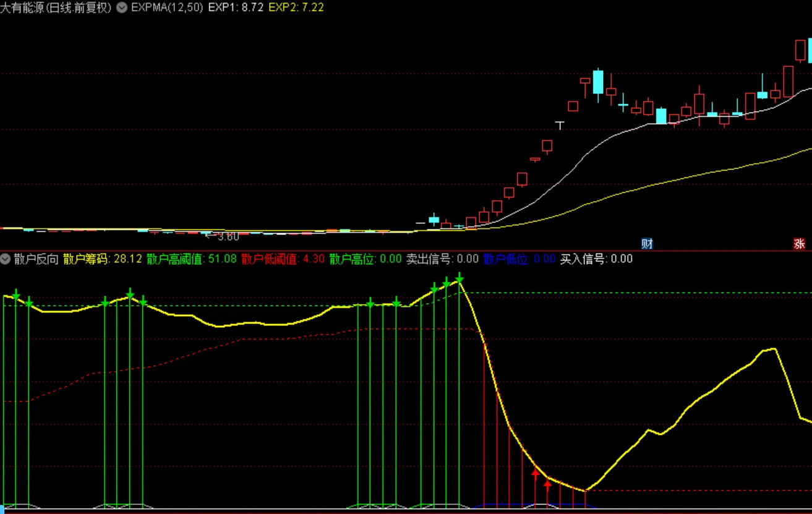Expand the chevron next to 散户反向 indicator
This screenshot has width=812, height=514.
[x=6, y=259]
